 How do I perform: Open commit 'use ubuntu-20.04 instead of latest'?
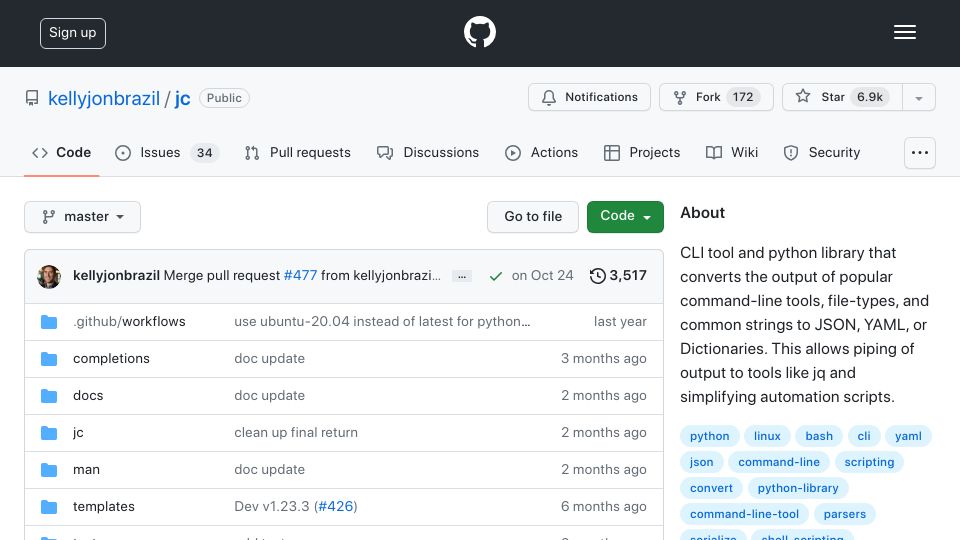(382, 321)
